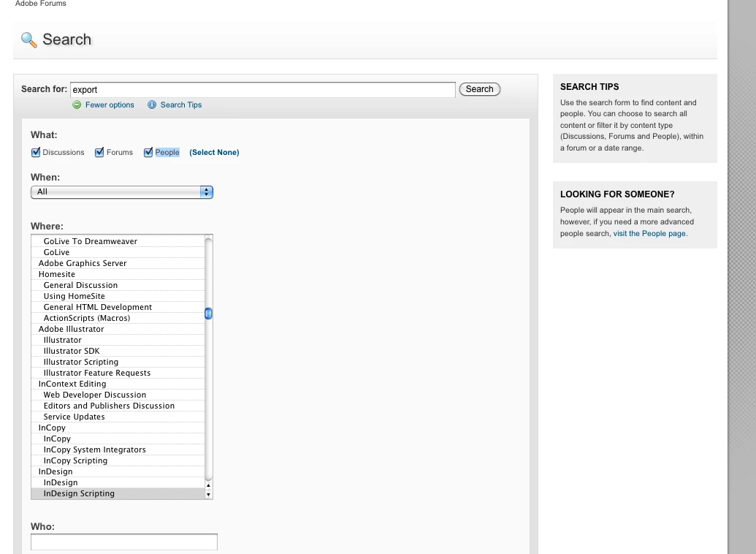Viewport: 756px width, 554px height.
Task: Select Adobe Graphics Server in the list
Action: (x=118, y=264)
